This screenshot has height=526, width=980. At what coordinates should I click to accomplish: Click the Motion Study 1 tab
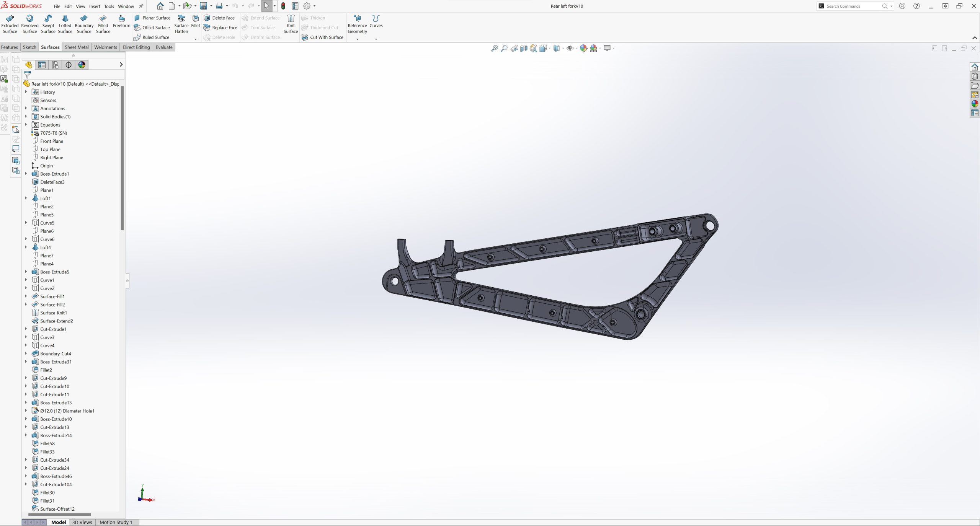click(116, 522)
